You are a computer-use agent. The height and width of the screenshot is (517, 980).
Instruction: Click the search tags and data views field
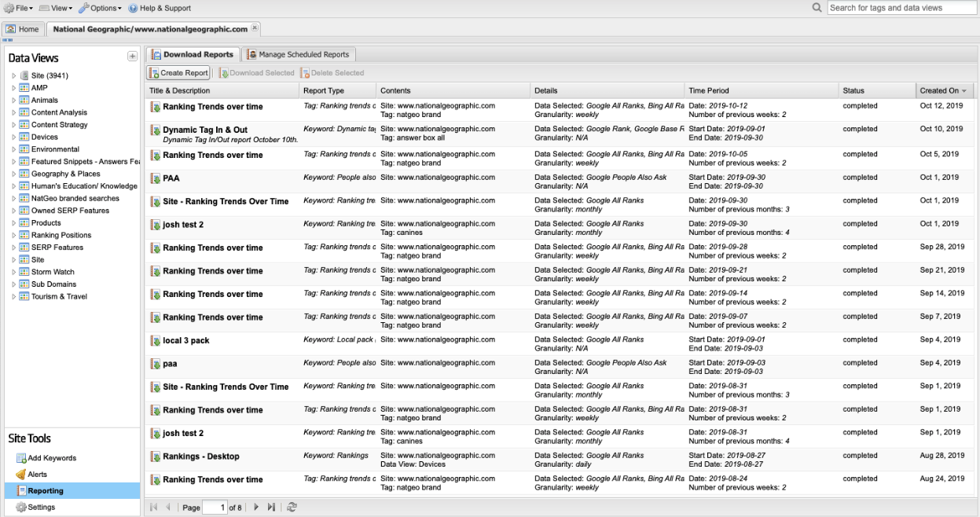coord(901,8)
